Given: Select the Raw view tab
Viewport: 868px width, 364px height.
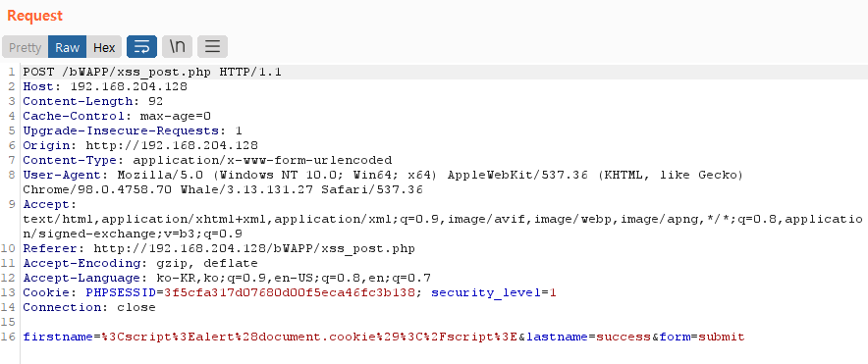Looking at the screenshot, I should click(x=68, y=47).
